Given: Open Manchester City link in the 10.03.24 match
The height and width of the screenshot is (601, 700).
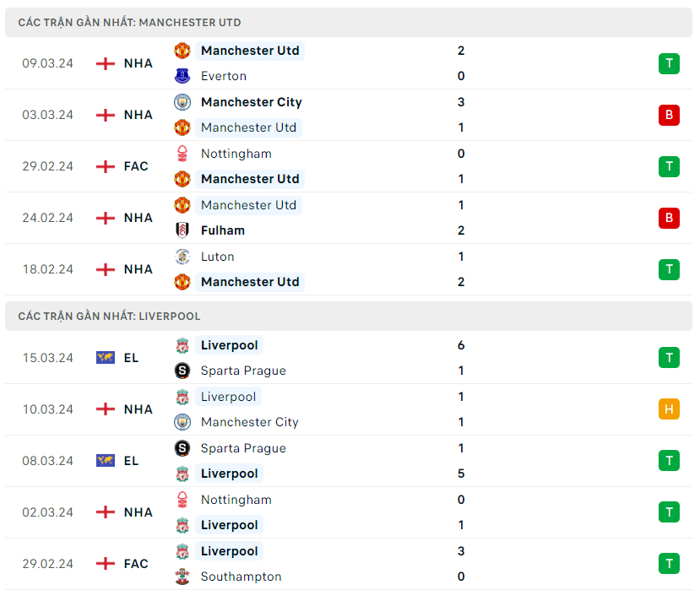Looking at the screenshot, I should (249, 422).
